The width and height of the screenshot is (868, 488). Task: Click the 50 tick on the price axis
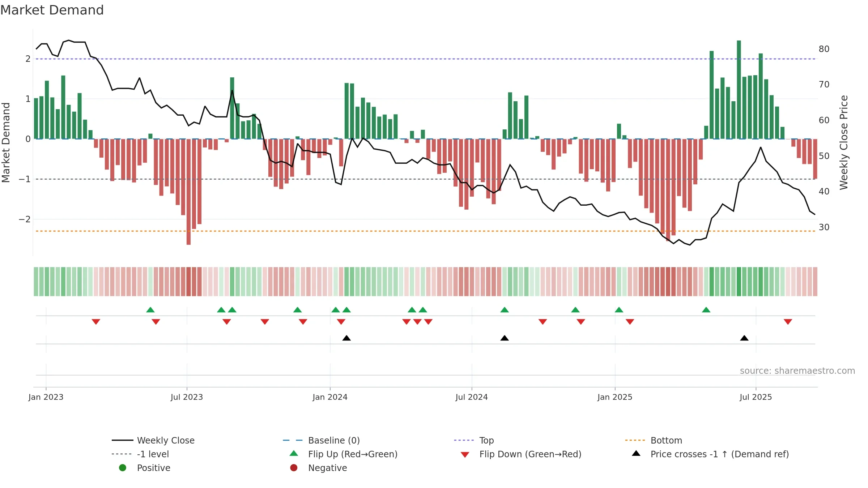[x=824, y=156]
